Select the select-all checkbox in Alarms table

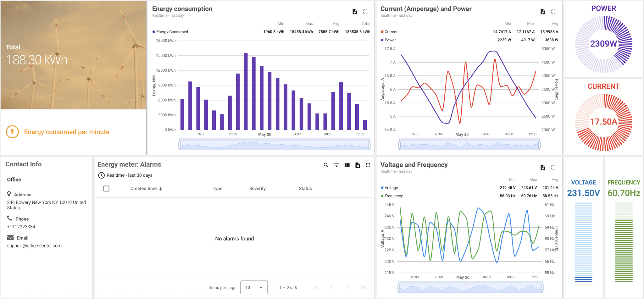106,188
